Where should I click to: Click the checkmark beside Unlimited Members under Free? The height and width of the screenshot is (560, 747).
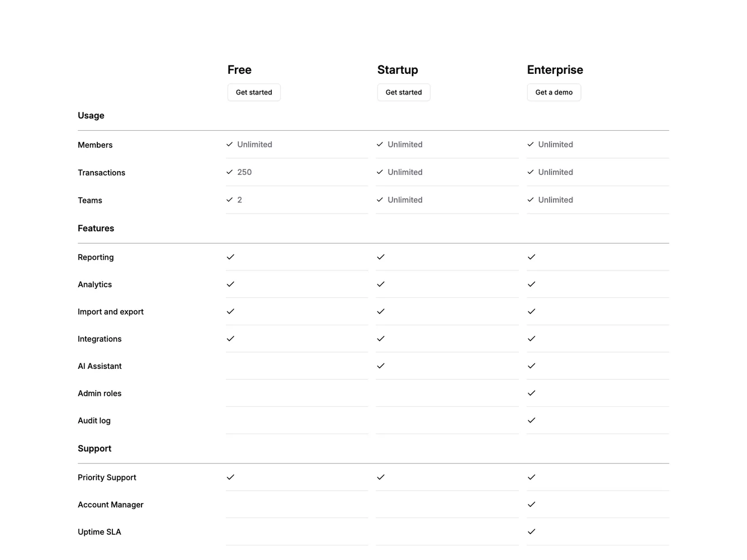pyautogui.click(x=229, y=144)
